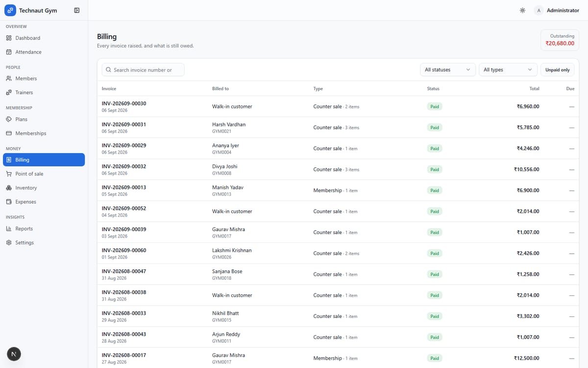Navigate to Members label
The image size is (588, 368).
pos(26,79)
